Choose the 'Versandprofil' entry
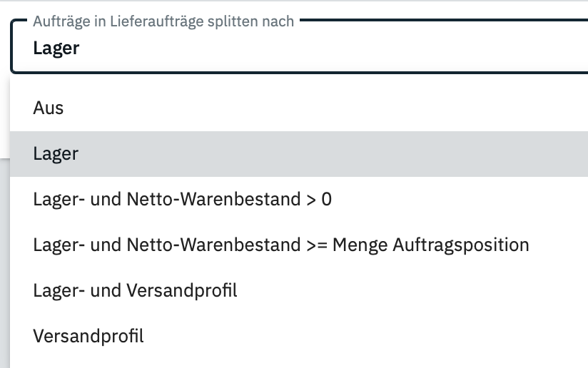This screenshot has height=368, width=588. 299,336
